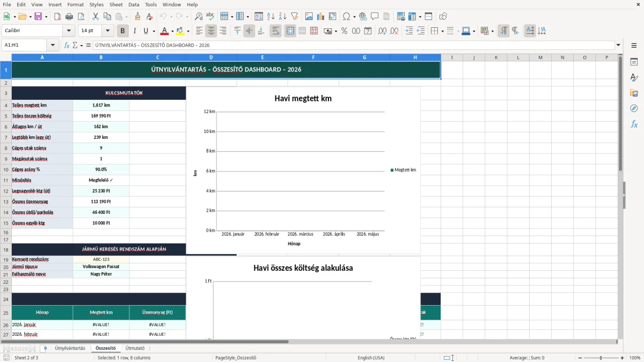Screen dimensions: 644x362
Task: Toggle Center Horizontally alignment
Action: [x=211, y=31]
